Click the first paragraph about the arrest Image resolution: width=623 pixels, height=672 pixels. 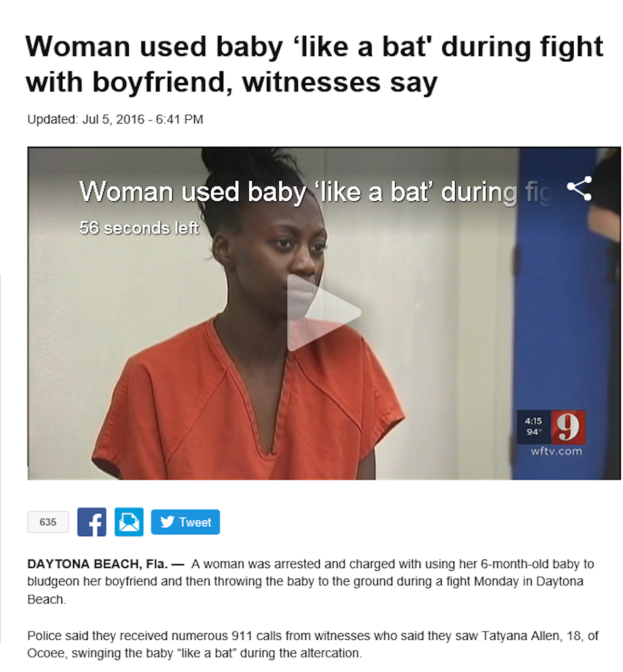310,582
